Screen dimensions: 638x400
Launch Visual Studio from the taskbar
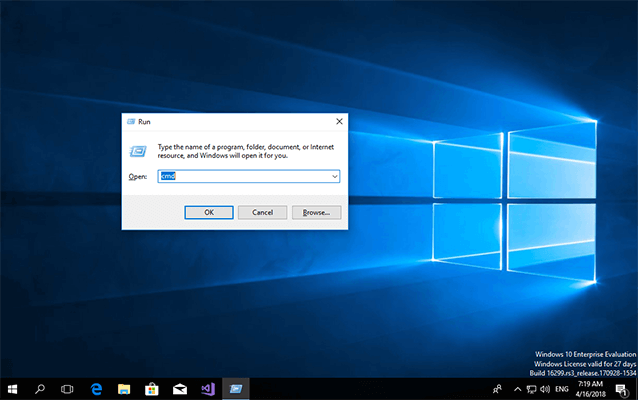pos(207,388)
